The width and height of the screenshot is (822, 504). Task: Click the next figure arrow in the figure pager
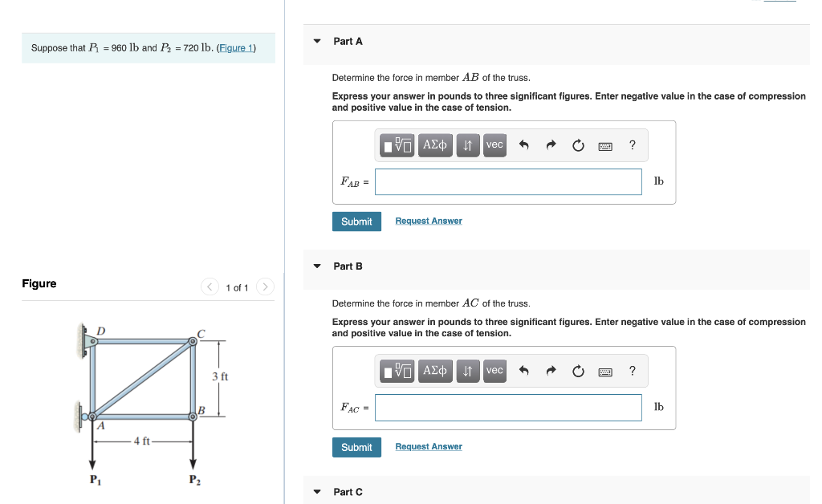click(265, 287)
